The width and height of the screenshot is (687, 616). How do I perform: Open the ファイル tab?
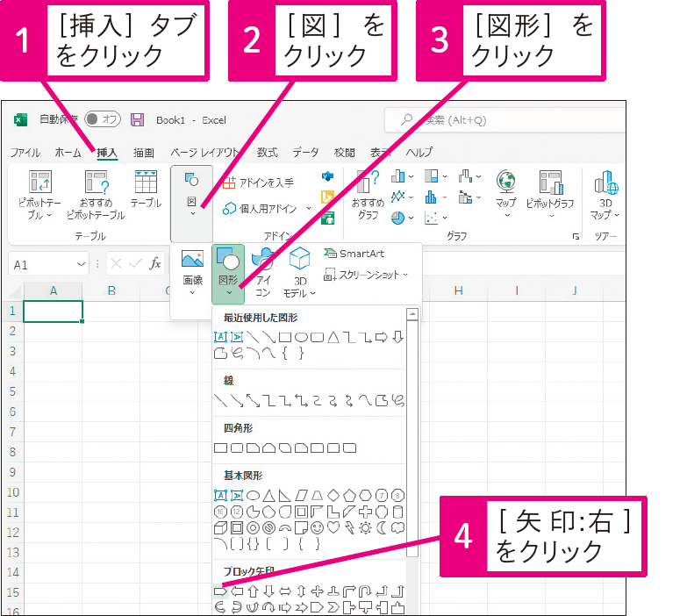pos(25,153)
